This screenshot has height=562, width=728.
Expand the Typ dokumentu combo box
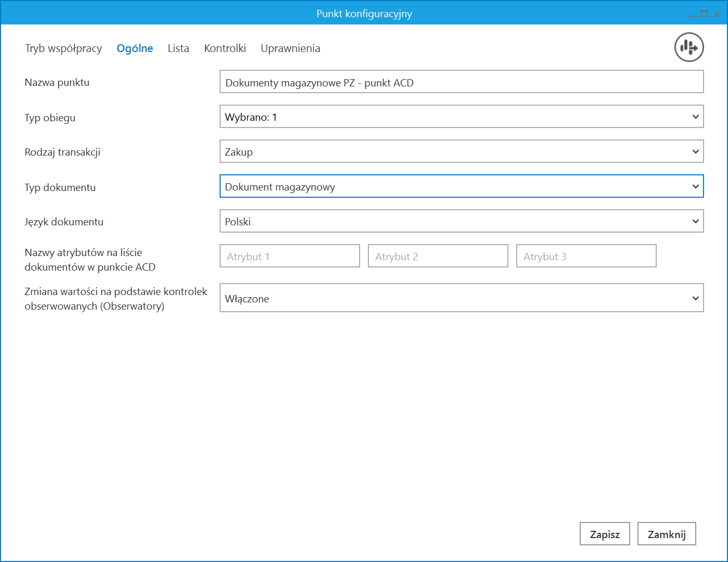point(461,187)
